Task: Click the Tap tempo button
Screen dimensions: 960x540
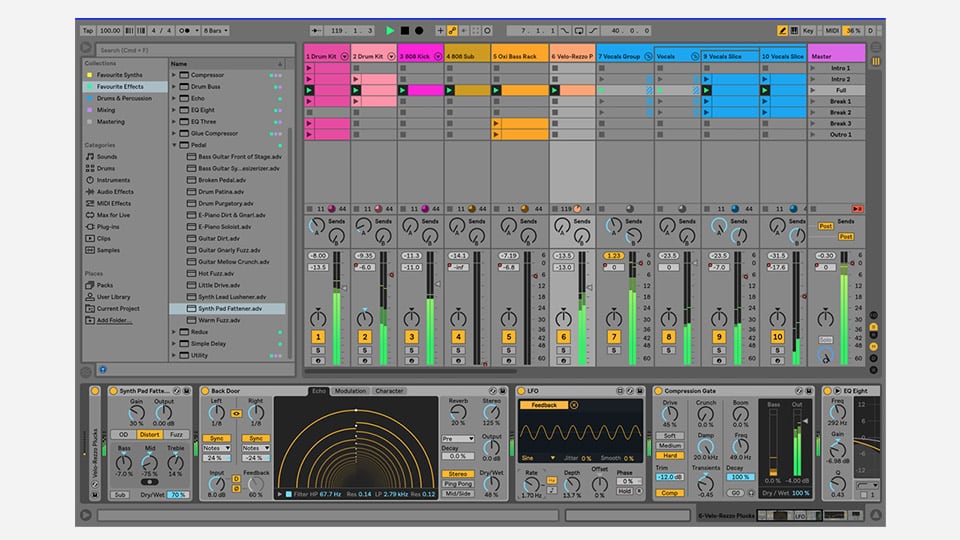Action: (x=88, y=30)
